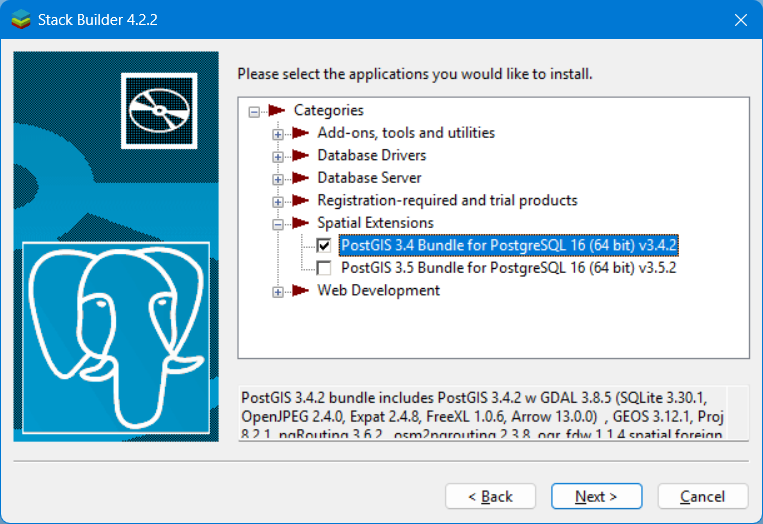Expand the Database Server category

tap(278, 180)
